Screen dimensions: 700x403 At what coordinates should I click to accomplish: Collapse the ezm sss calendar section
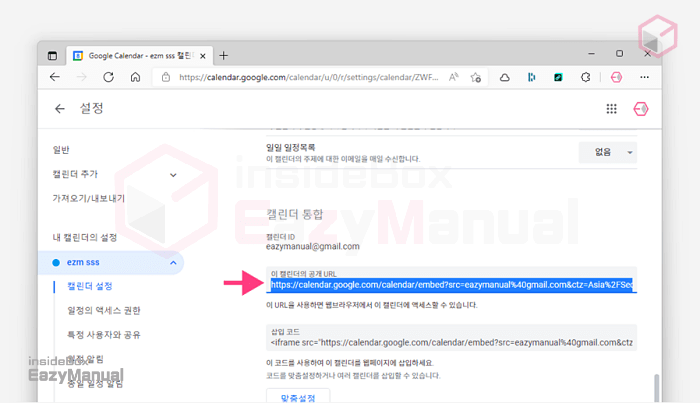click(173, 263)
